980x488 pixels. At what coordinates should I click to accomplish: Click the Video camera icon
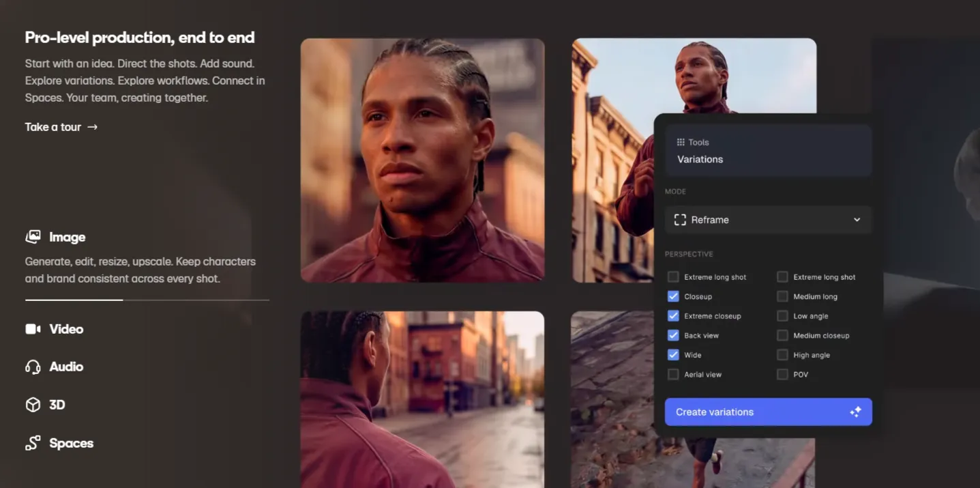[x=33, y=329]
